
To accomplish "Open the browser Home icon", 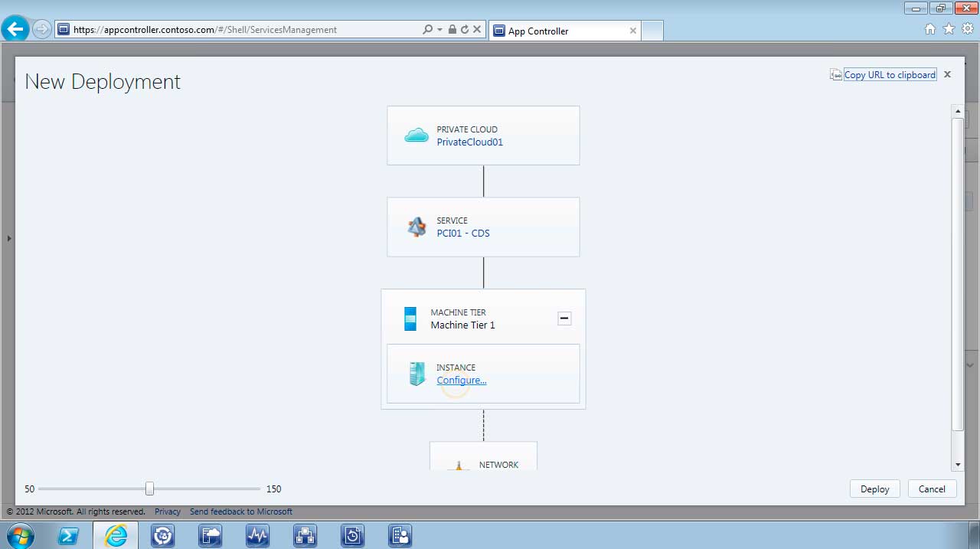I will [x=930, y=29].
